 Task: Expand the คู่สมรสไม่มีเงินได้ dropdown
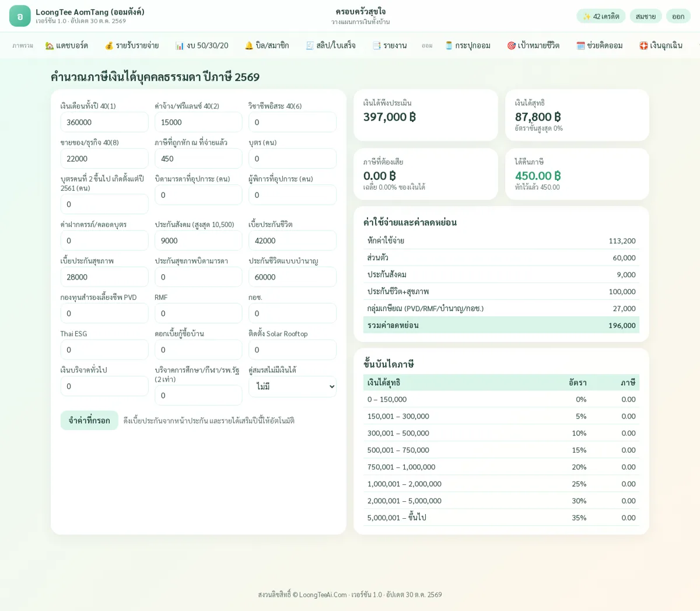[x=292, y=386]
